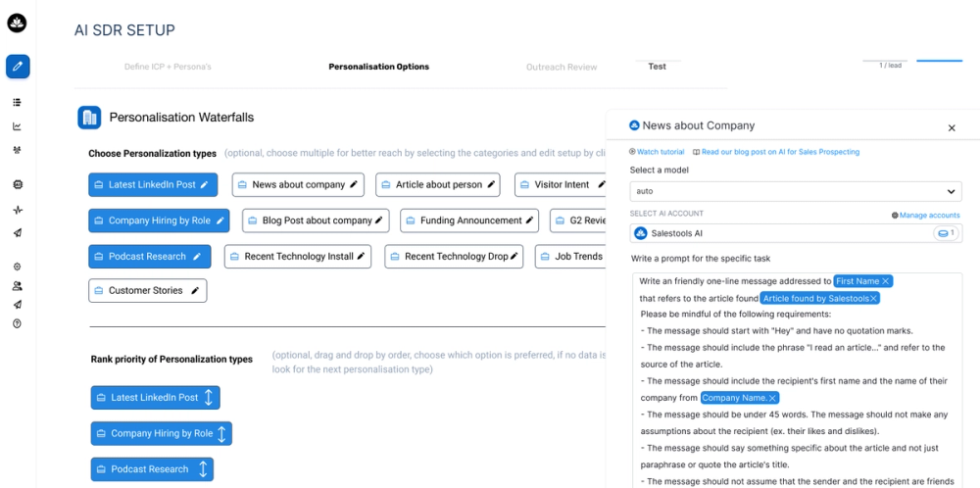Select the Recent Technology Install chip
The height and width of the screenshot is (488, 980).
(298, 256)
